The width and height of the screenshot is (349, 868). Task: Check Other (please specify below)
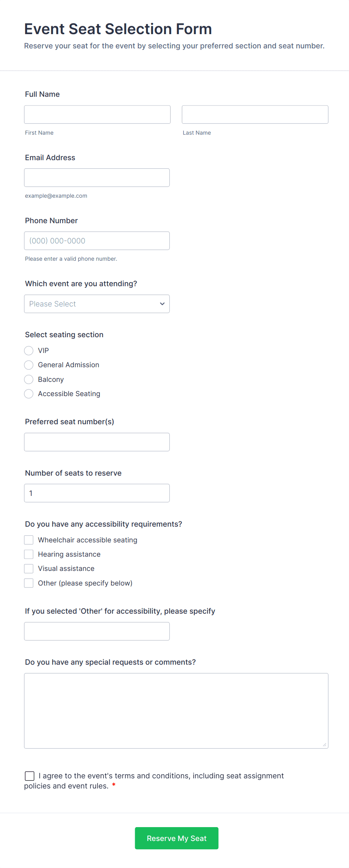pos(29,583)
